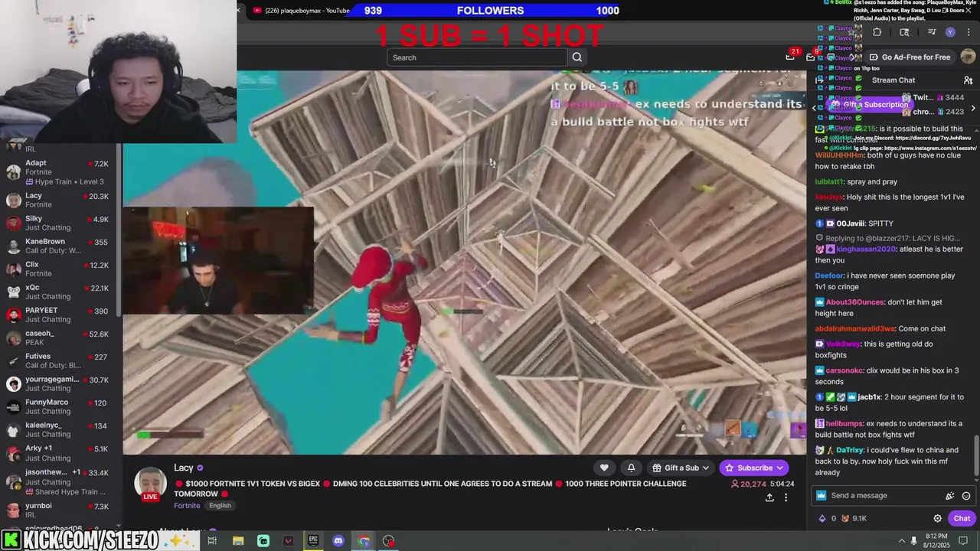980x551 pixels.
Task: Open kaleelnyc_ channel in sidebar
Action: [x=60, y=429]
